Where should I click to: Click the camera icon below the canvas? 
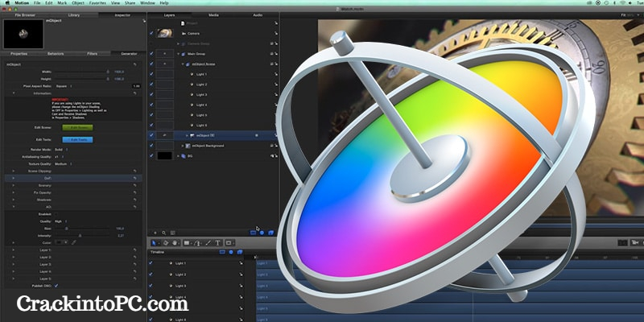(635, 243)
